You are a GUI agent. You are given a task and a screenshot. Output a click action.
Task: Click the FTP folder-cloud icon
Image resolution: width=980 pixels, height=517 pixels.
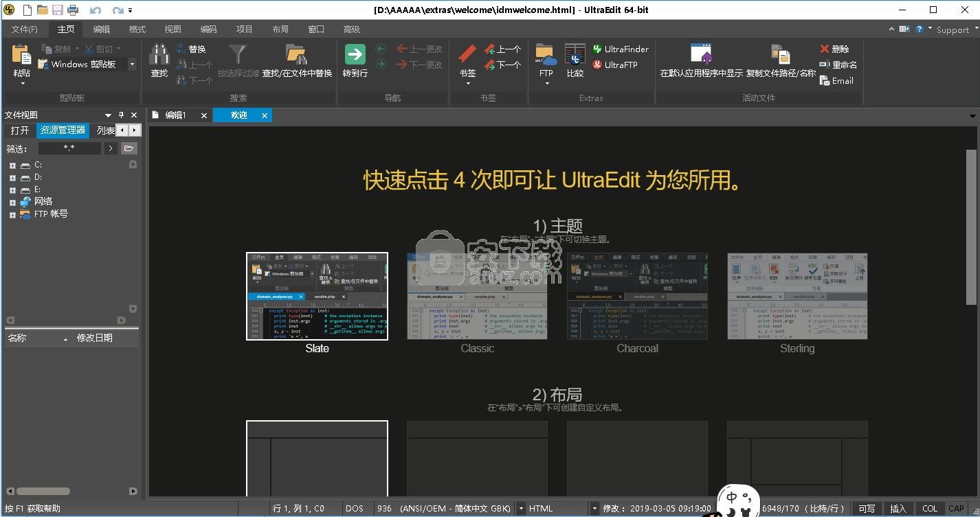click(546, 55)
